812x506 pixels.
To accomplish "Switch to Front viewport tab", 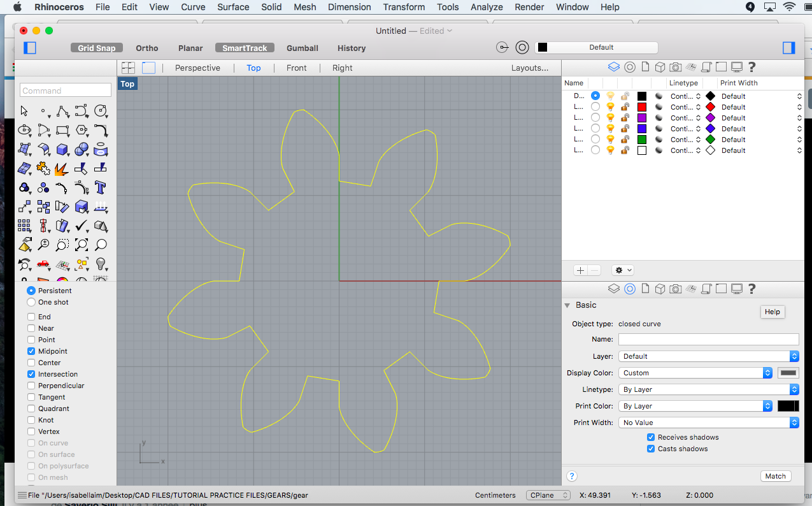I will 297,68.
